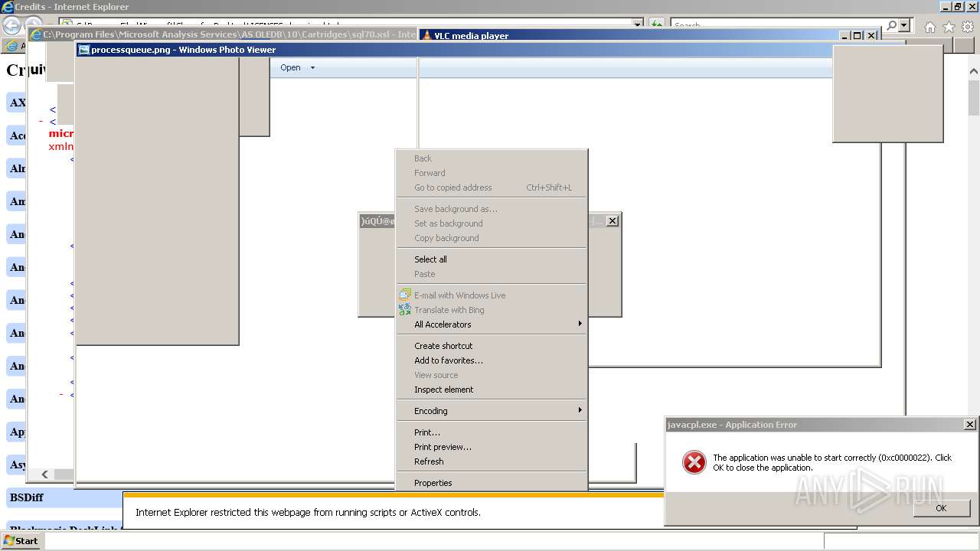Choose Inspect element from context menu
Image resolution: width=980 pixels, height=551 pixels.
coord(491,390)
